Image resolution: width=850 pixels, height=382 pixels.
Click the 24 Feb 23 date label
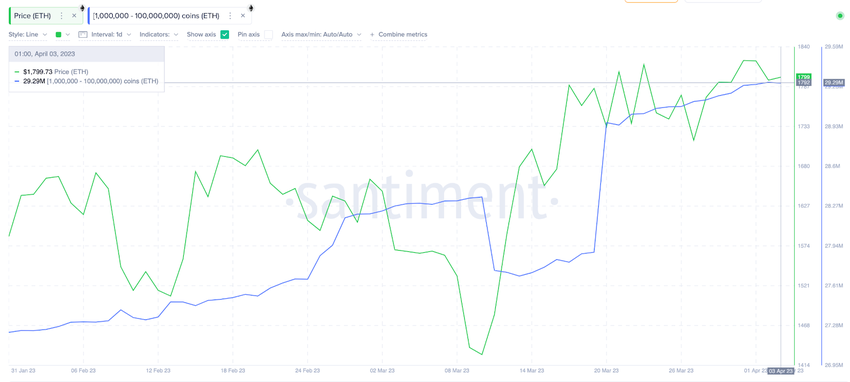307,371
